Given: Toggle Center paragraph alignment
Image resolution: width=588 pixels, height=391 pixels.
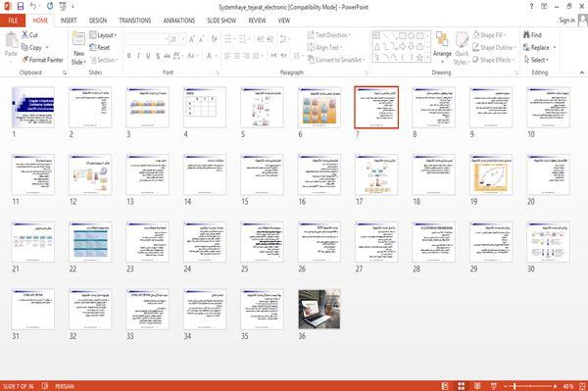Looking at the screenshot, I should [x=236, y=56].
